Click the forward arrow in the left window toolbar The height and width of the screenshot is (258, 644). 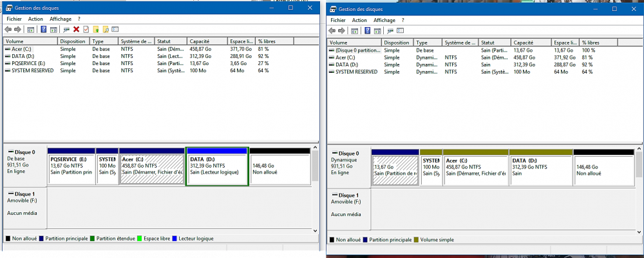[17, 29]
